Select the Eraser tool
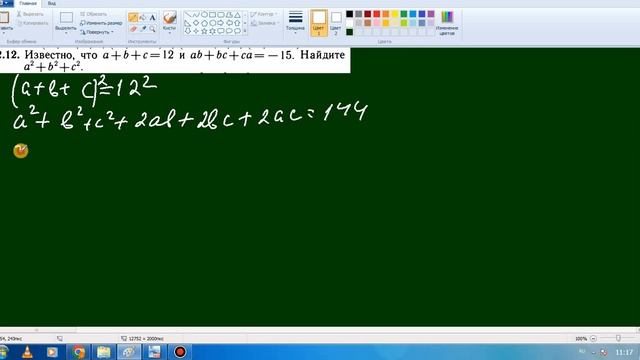 click(x=133, y=29)
